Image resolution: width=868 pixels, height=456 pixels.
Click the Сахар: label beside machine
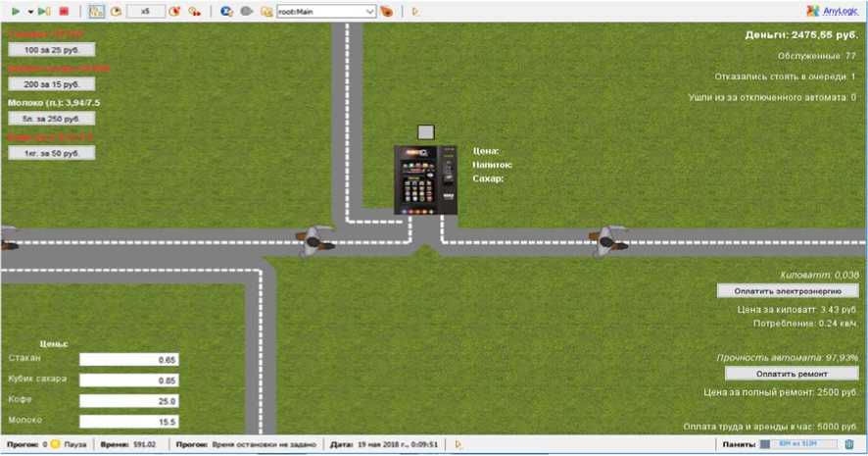coord(488,178)
